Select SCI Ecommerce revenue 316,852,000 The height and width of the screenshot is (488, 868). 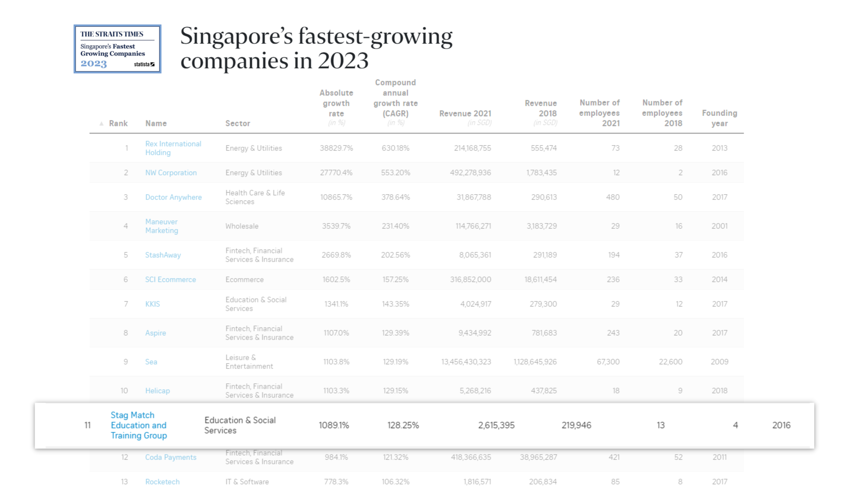pyautogui.click(x=470, y=280)
